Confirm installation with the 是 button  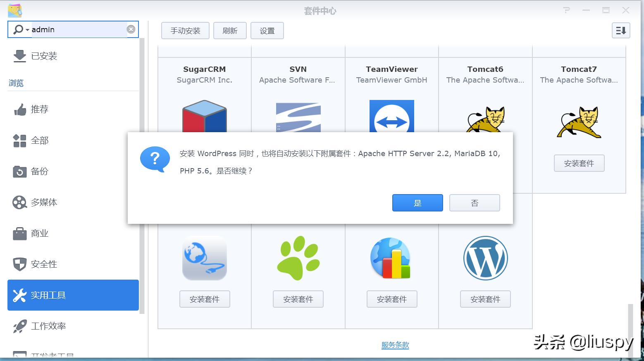[x=417, y=203]
